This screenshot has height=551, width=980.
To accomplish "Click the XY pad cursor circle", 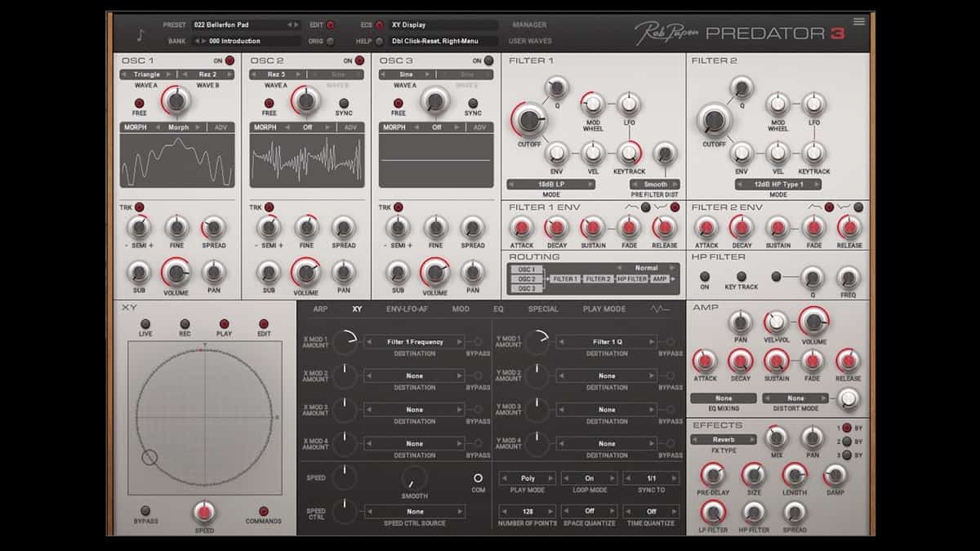I will (149, 457).
